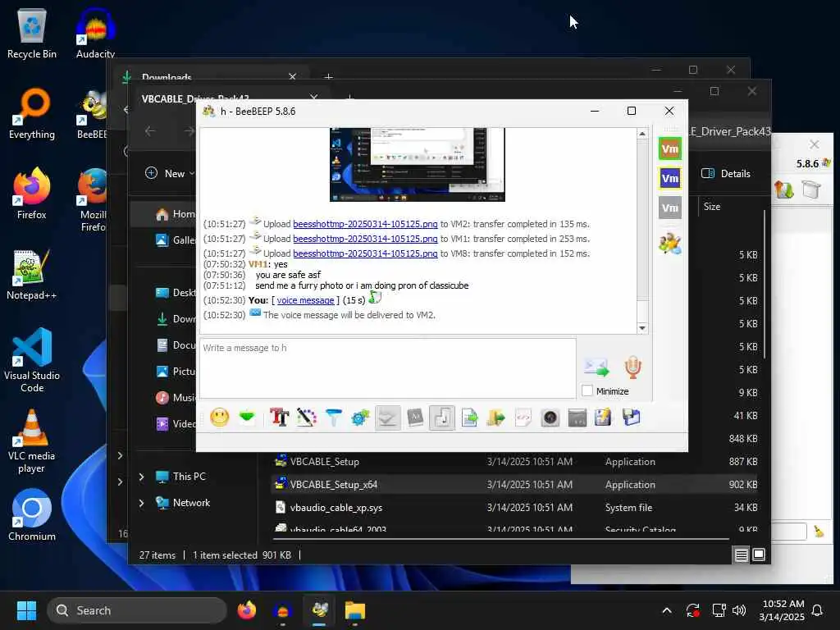Select the VBCABLE_Setup_x64 file row
Viewport: 840px width, 630px height.
pos(514,484)
